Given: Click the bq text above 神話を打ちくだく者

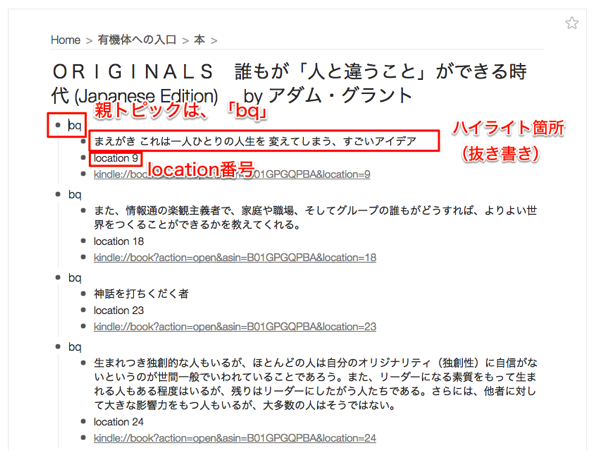Looking at the screenshot, I should [x=75, y=278].
